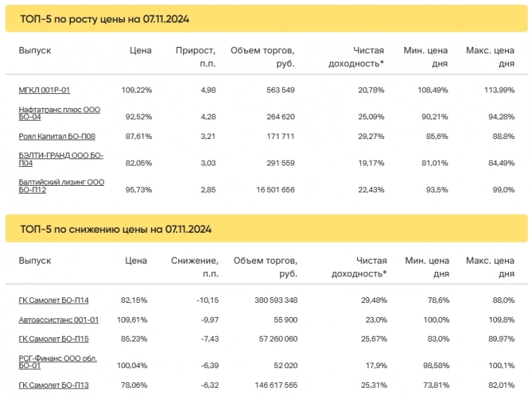Image resolution: width=532 pixels, height=399 pixels.
Task: Click the 'Прирост, п.п.' column header
Action: [x=195, y=57]
